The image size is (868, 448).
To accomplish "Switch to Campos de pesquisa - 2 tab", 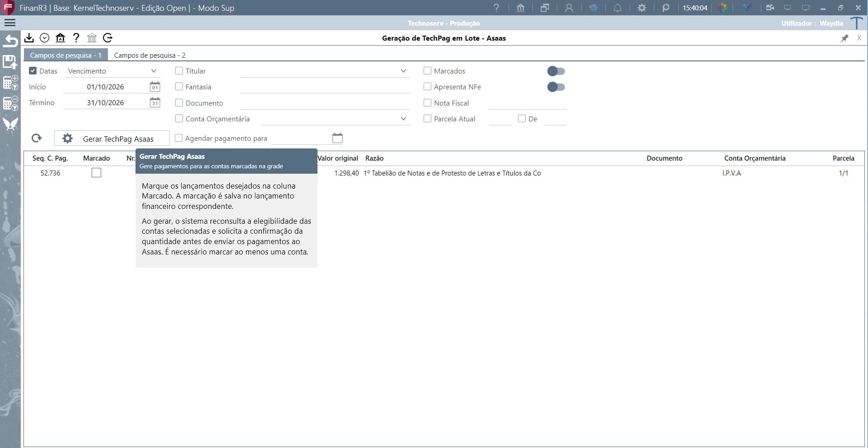I will tap(150, 55).
